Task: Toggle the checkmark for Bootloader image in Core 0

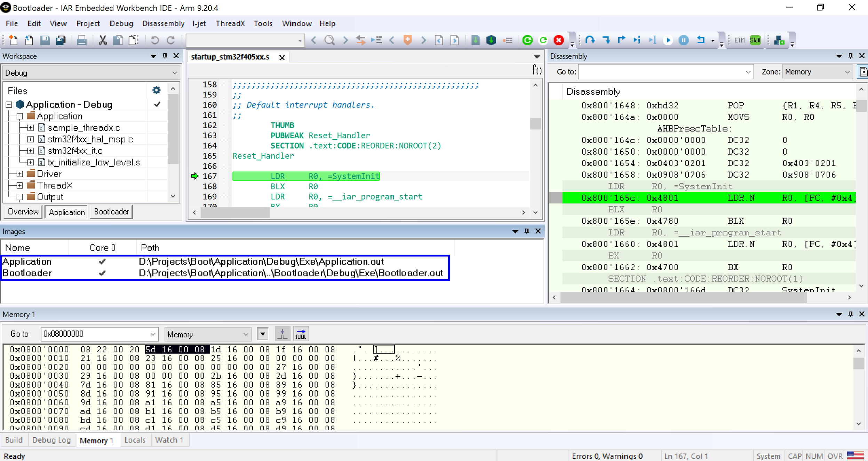Action: 102,273
